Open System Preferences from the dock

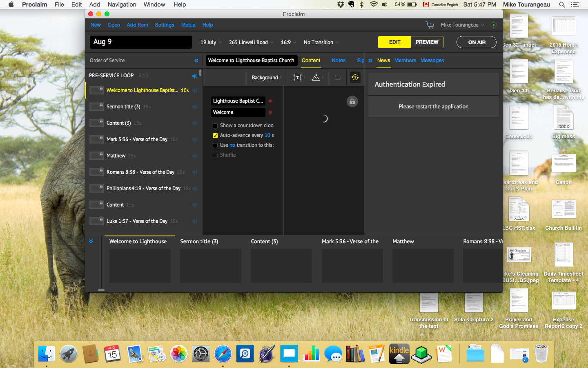pyautogui.click(x=201, y=354)
